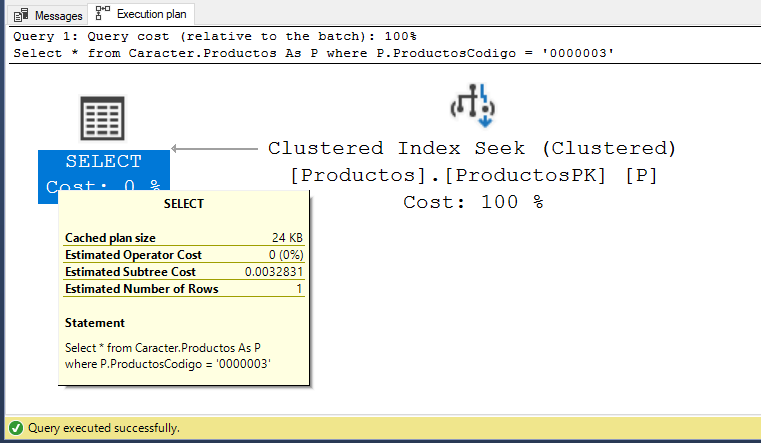Image resolution: width=761 pixels, height=443 pixels.
Task: Click the Clustered Index Seek (Clustered) label
Action: (x=472, y=148)
